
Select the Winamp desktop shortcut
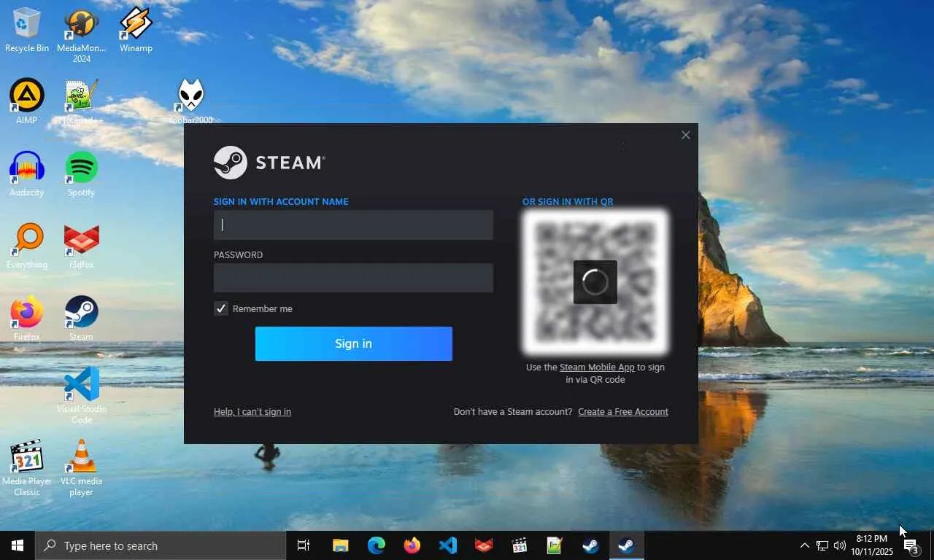point(136,31)
